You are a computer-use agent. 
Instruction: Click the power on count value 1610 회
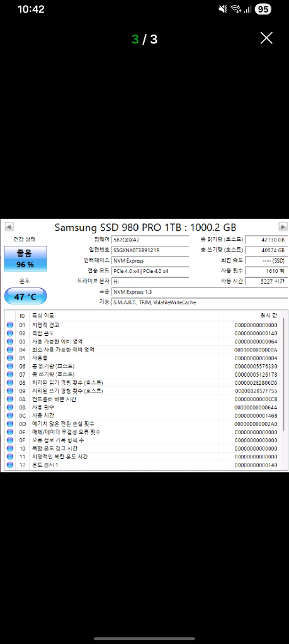pos(266,271)
